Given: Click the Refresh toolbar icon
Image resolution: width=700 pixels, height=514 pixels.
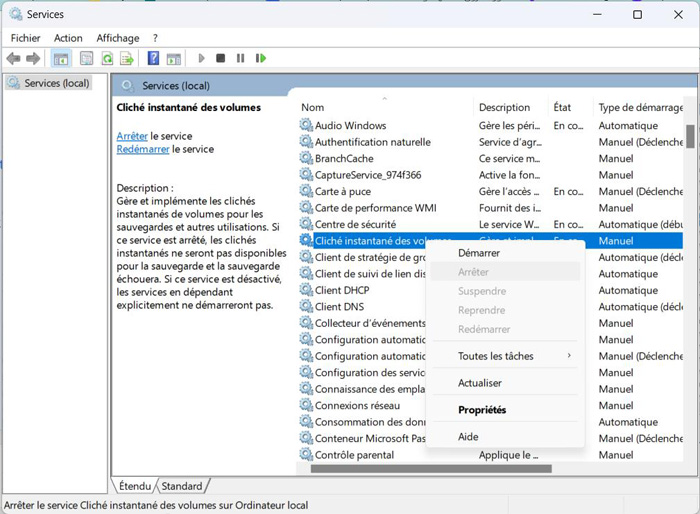Looking at the screenshot, I should click(106, 59).
